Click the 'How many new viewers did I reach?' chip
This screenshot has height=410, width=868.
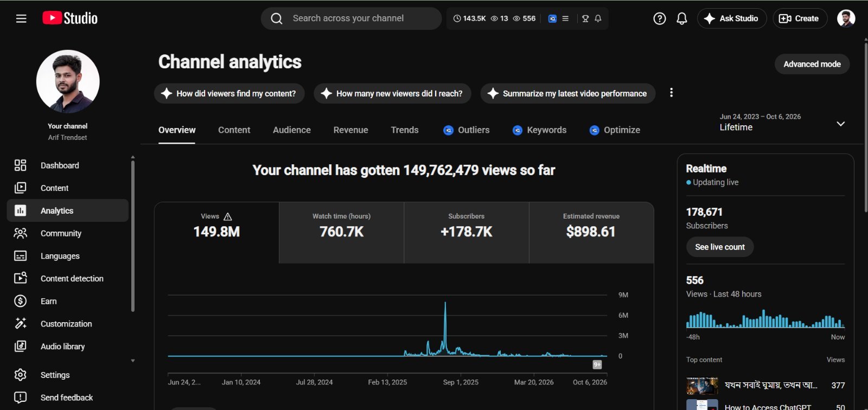pyautogui.click(x=392, y=93)
